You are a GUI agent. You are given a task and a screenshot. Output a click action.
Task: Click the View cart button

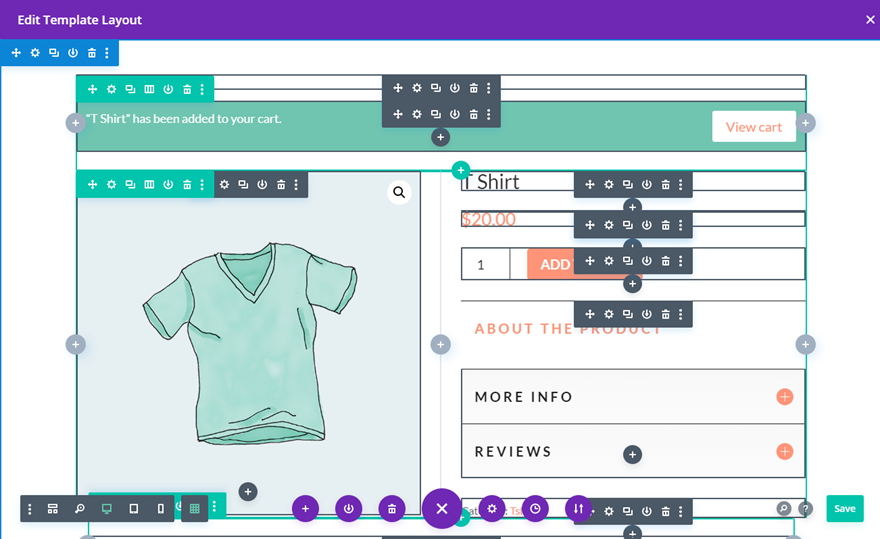point(754,127)
